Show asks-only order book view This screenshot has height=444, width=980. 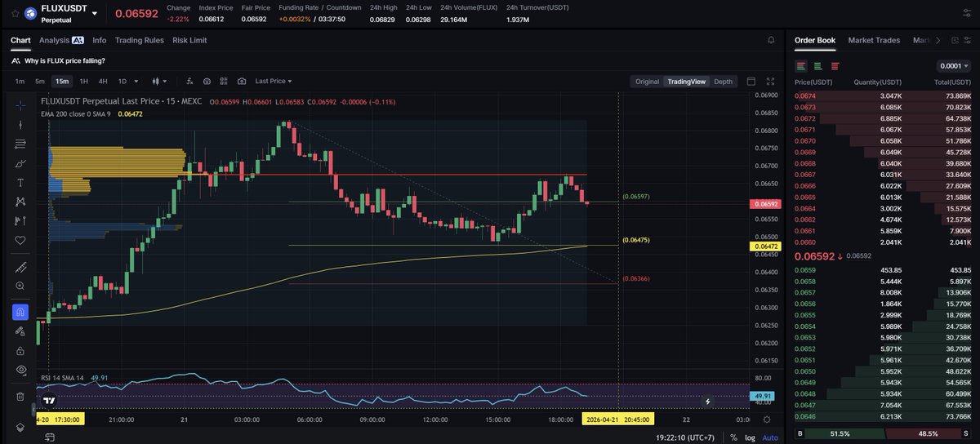(835, 66)
